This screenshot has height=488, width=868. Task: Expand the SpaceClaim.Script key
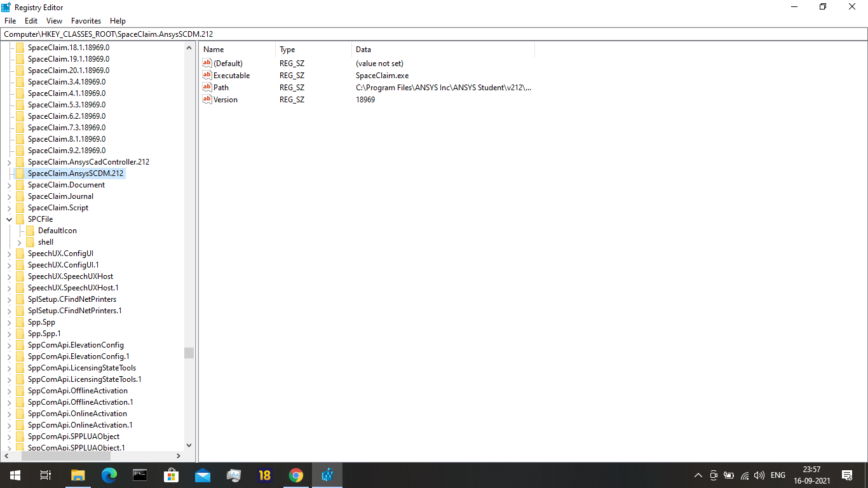click(x=9, y=208)
